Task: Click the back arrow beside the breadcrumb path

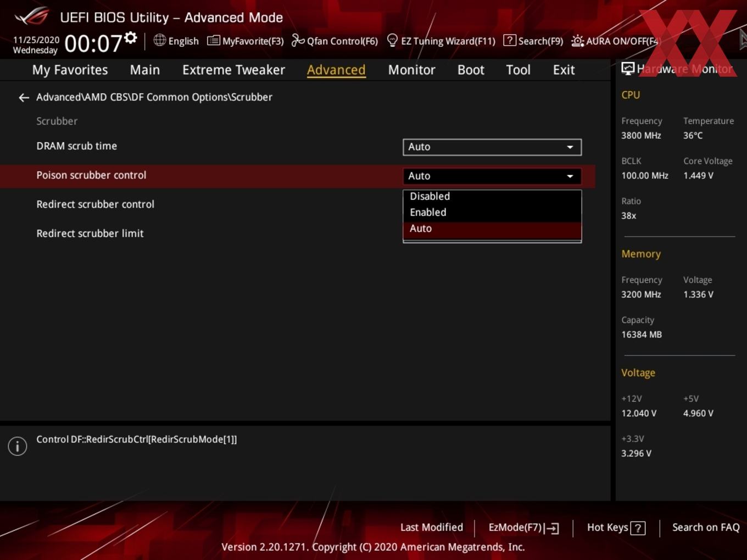Action: point(24,98)
